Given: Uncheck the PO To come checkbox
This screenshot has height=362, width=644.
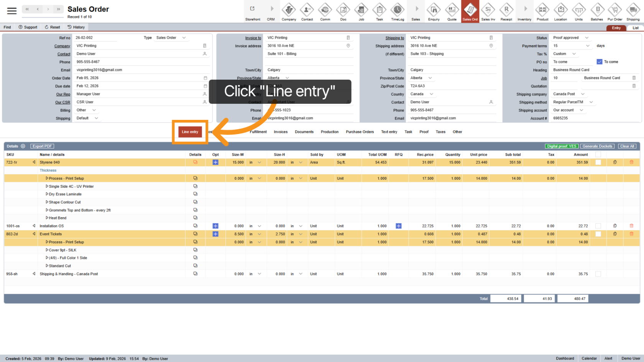Looking at the screenshot, I should pos(600,62).
